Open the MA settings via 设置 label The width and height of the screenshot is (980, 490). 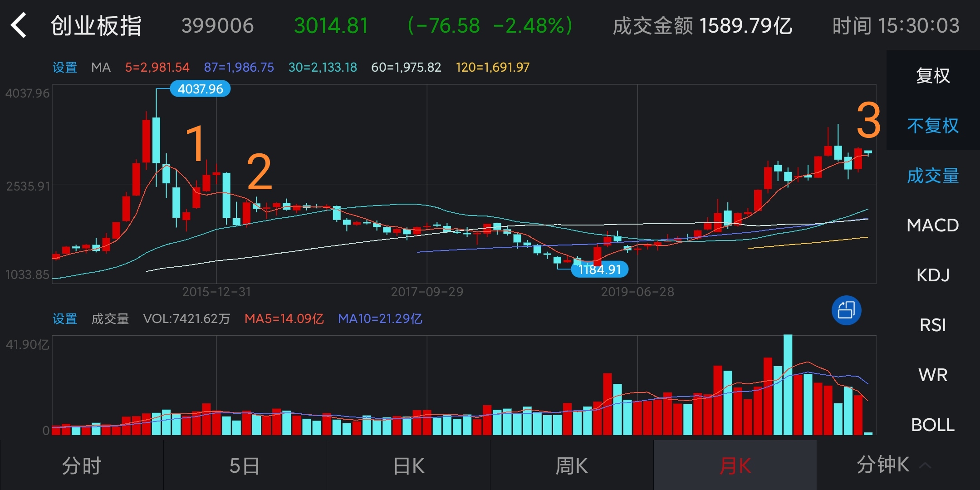(65, 67)
